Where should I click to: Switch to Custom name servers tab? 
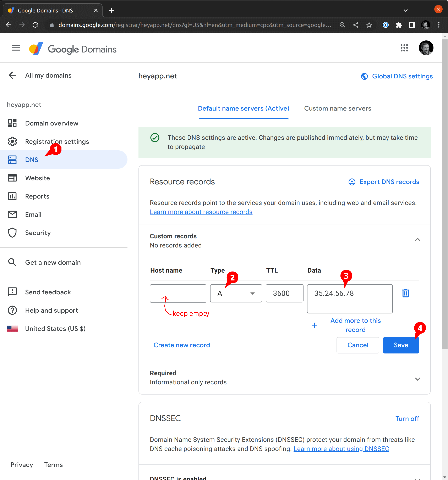click(x=337, y=108)
